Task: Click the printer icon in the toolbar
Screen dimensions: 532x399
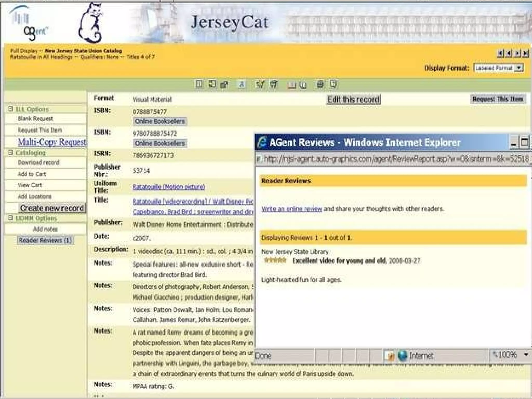Action: [320, 85]
